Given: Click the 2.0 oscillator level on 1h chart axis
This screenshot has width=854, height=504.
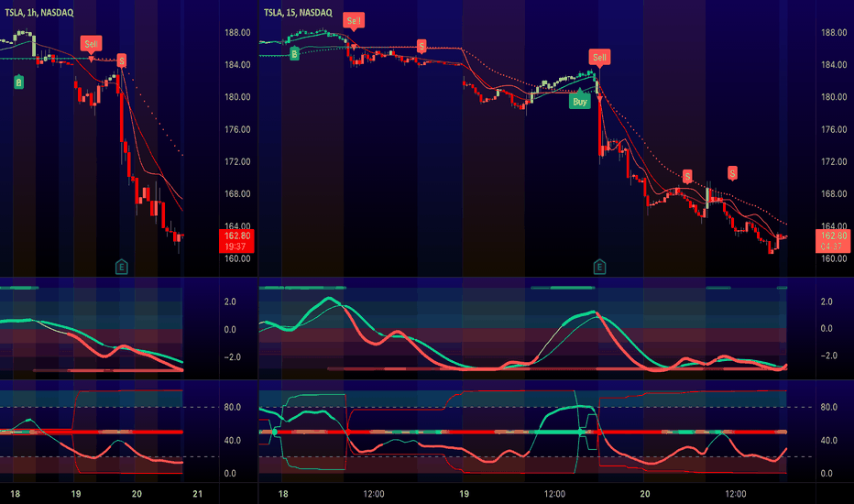Looking at the screenshot, I should (x=230, y=301).
